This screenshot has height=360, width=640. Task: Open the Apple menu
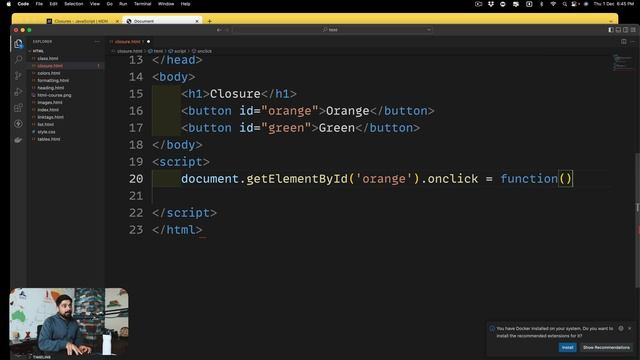(9, 4)
